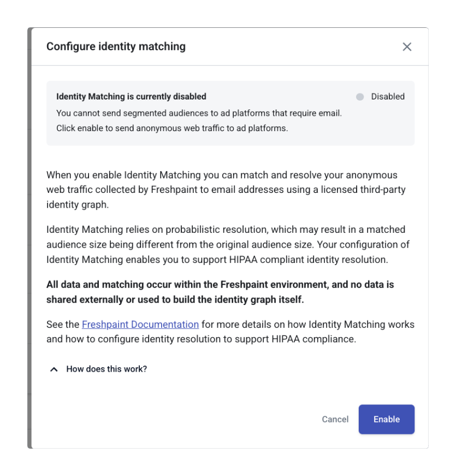
Task: Click the HIPAA compliant identity resolution text
Action: pos(295,260)
